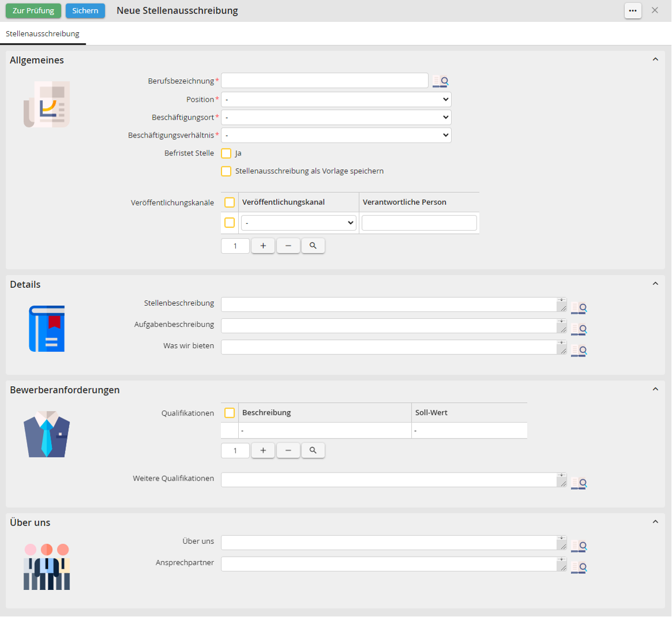Open lookup icon next to Stellenbeschreibung
This screenshot has width=672, height=617.
578,308
